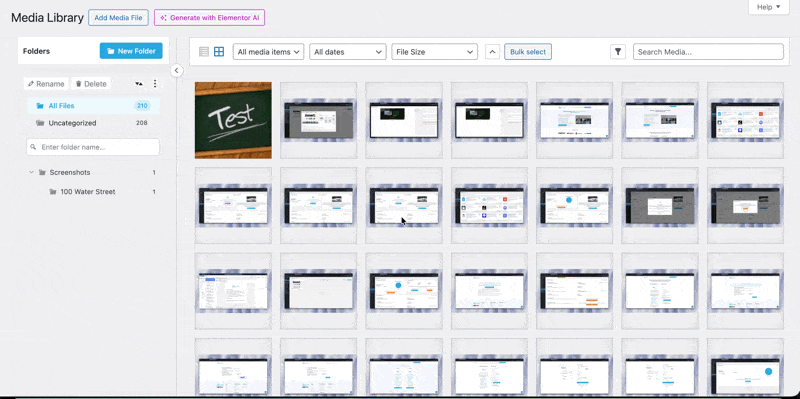Focus the Search Media field
The width and height of the screenshot is (800, 399).
(708, 52)
